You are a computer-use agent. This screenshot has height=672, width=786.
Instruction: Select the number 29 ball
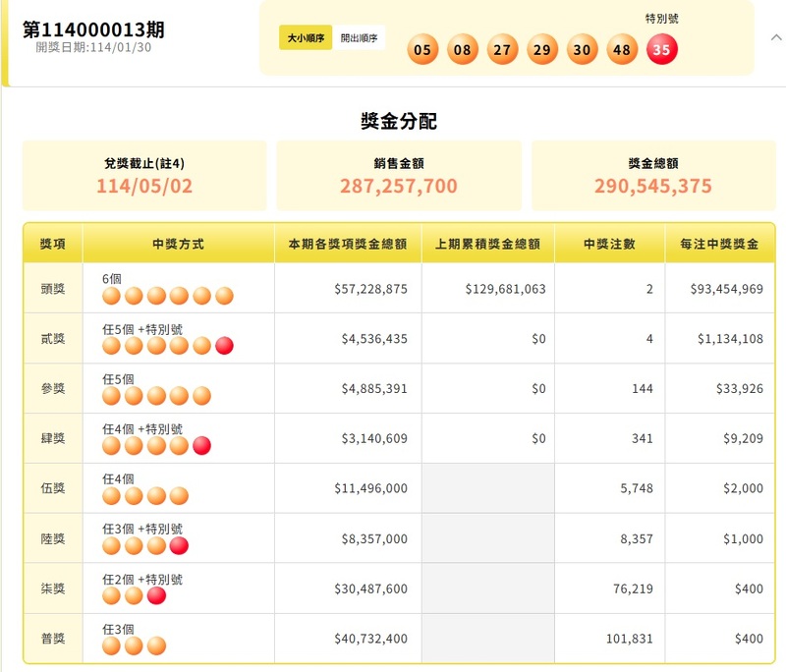pos(541,49)
